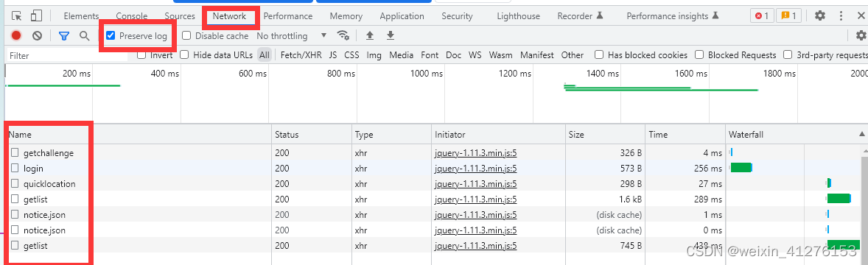Open network conditions via the Wi-Fi gear icon

[344, 36]
